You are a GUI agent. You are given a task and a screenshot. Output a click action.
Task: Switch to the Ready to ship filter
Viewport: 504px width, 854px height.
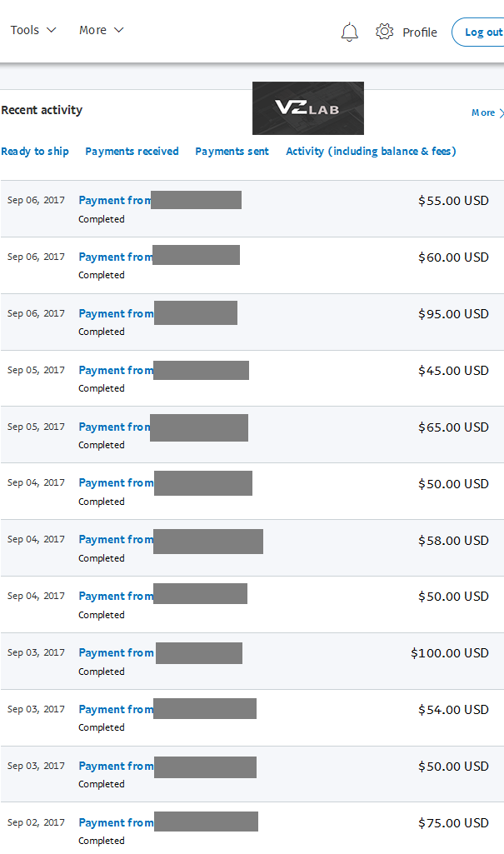(35, 152)
